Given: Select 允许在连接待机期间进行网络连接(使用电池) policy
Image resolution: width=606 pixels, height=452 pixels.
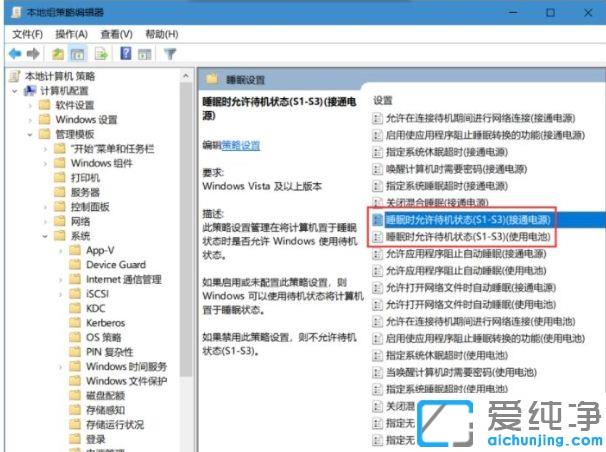Looking at the screenshot, I should pyautogui.click(x=480, y=321).
